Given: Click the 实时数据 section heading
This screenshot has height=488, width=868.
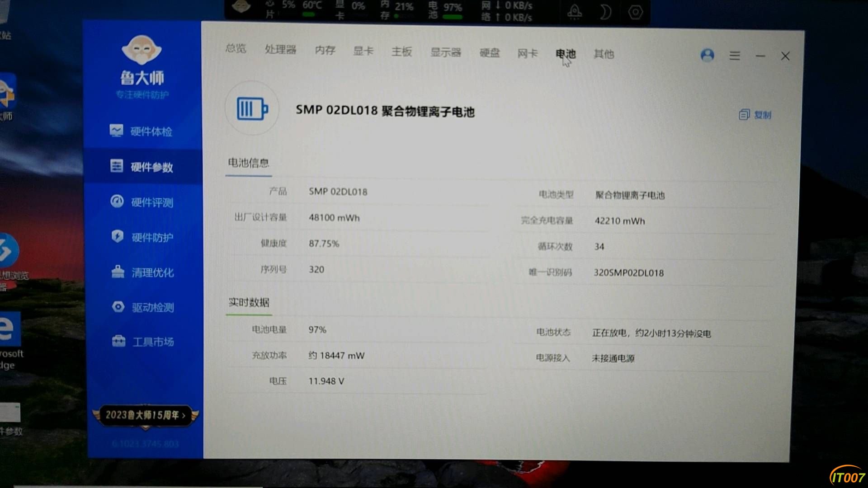Looking at the screenshot, I should (249, 302).
